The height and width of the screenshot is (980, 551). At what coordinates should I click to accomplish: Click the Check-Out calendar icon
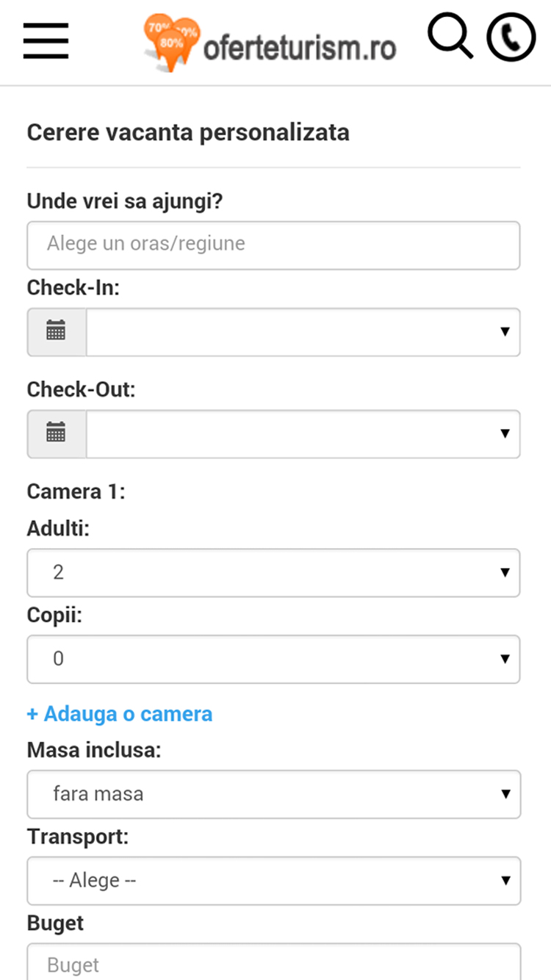pyautogui.click(x=57, y=433)
